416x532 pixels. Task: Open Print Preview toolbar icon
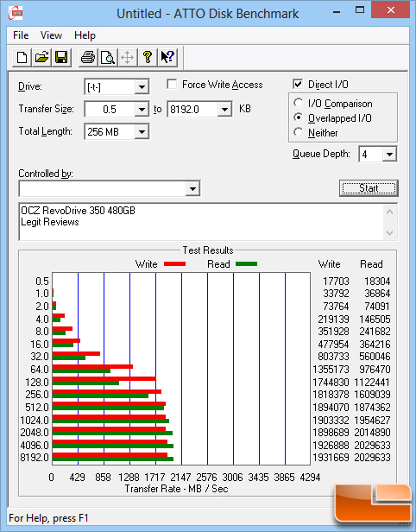click(x=108, y=57)
